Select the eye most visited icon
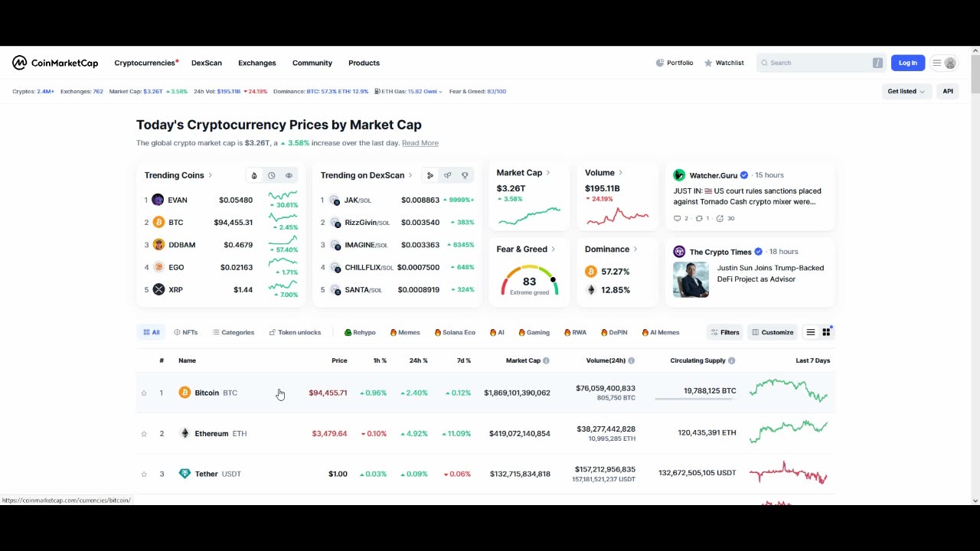This screenshot has height=551, width=980. (x=289, y=175)
